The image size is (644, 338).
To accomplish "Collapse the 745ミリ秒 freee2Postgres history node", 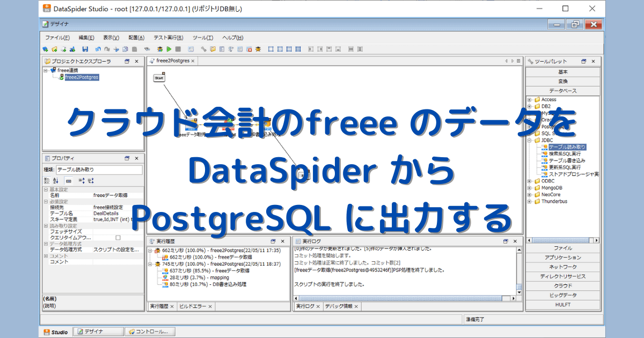I will tap(151, 264).
